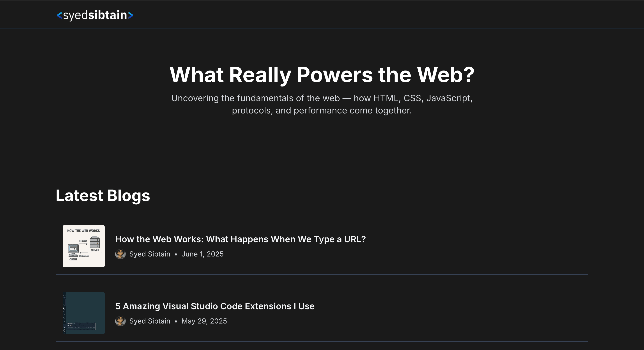Open the VS Code extensions post thumbnail
This screenshot has width=644, height=350.
[x=83, y=313]
